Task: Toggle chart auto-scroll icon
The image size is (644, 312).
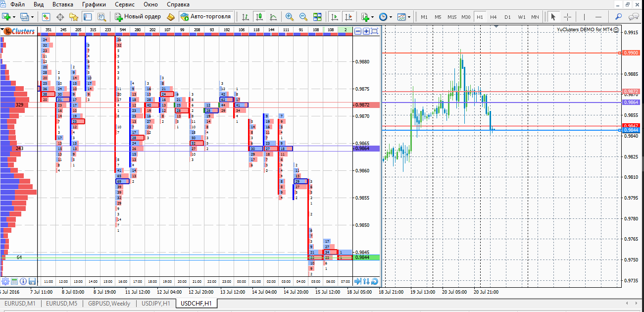Action: 335,16
